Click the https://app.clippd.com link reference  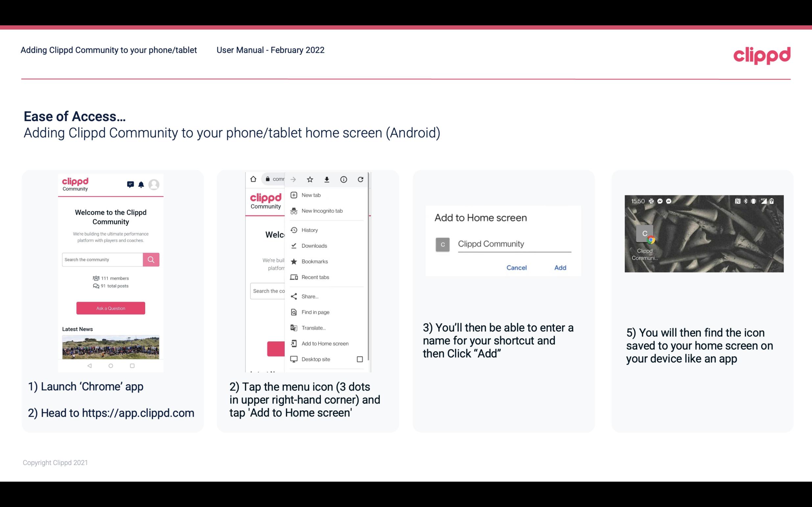pyautogui.click(x=137, y=413)
